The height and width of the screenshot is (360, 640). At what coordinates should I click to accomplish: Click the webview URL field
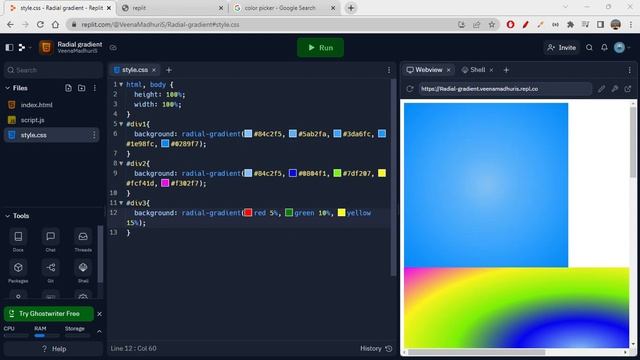pyautogui.click(x=505, y=89)
